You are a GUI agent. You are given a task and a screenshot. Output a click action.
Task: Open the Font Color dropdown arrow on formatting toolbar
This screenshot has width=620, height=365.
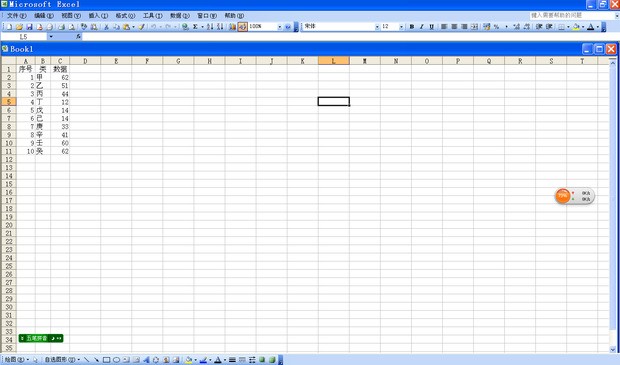click(597, 26)
